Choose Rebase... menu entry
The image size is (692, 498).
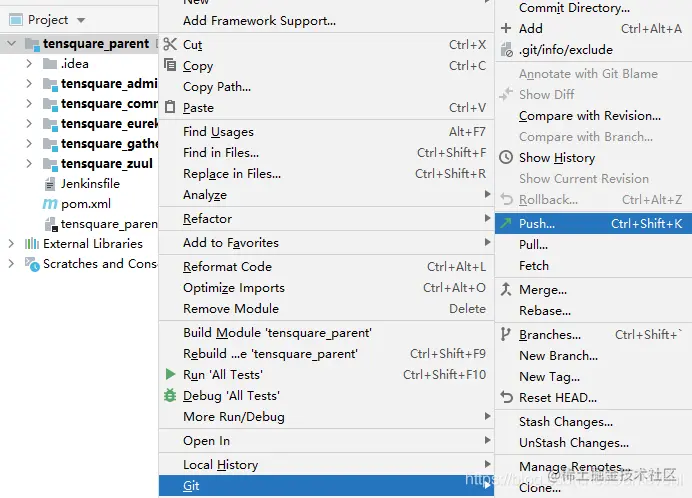[x=593, y=311]
